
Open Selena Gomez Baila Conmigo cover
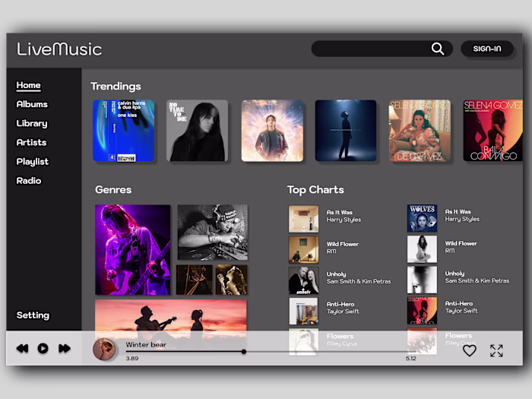493,131
